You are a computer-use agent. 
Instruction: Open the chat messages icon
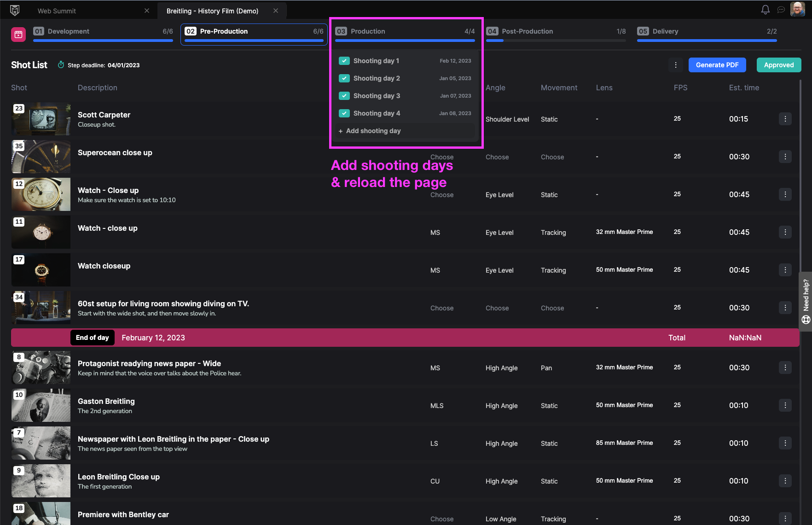pyautogui.click(x=781, y=10)
